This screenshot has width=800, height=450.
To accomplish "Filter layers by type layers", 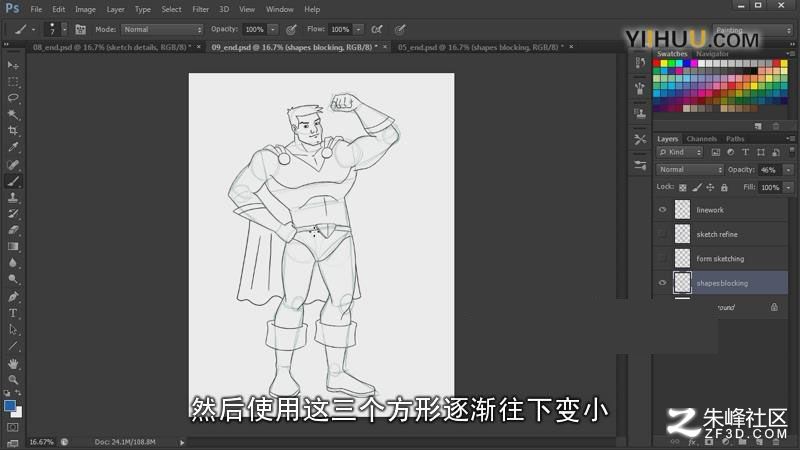I will [x=745, y=152].
